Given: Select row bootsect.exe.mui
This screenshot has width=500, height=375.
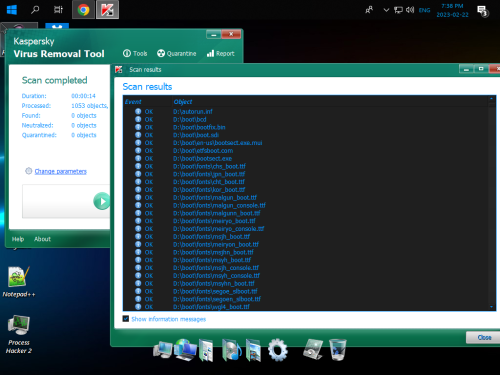Looking at the screenshot, I should tap(306, 143).
